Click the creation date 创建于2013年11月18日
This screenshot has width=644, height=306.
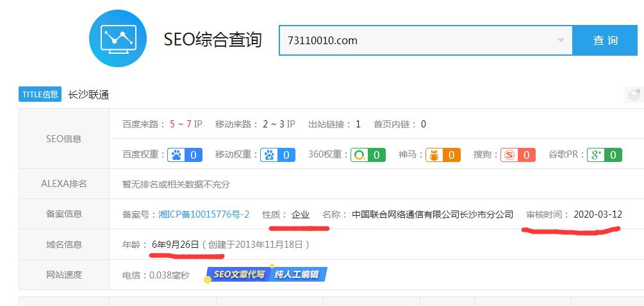click(x=256, y=245)
